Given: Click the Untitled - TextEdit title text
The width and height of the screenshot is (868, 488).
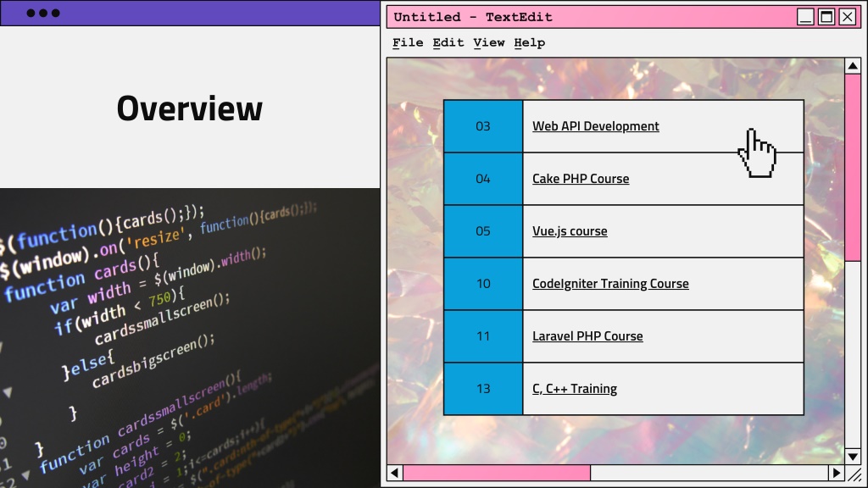Looking at the screenshot, I should pyautogui.click(x=473, y=17).
